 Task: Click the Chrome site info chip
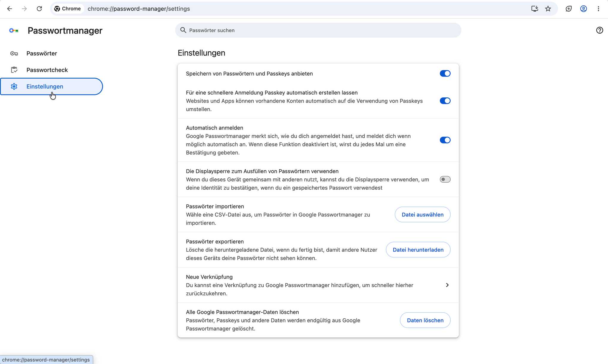coord(68,9)
